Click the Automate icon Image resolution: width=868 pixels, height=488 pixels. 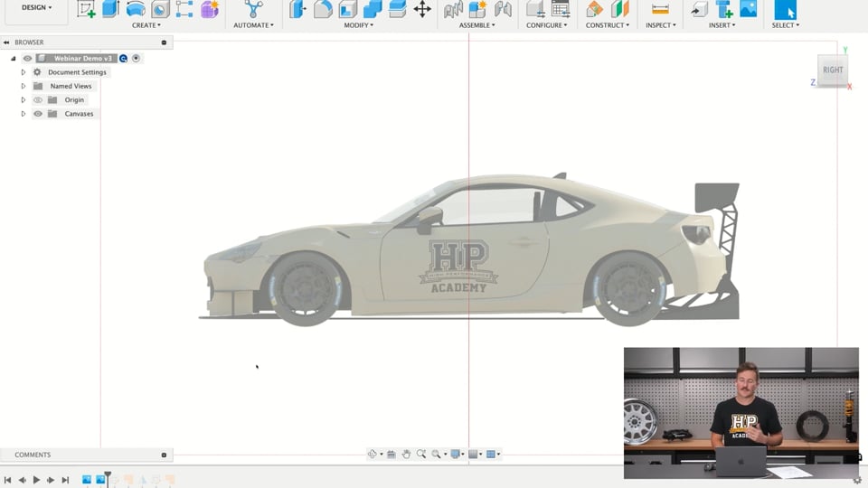pyautogui.click(x=253, y=9)
